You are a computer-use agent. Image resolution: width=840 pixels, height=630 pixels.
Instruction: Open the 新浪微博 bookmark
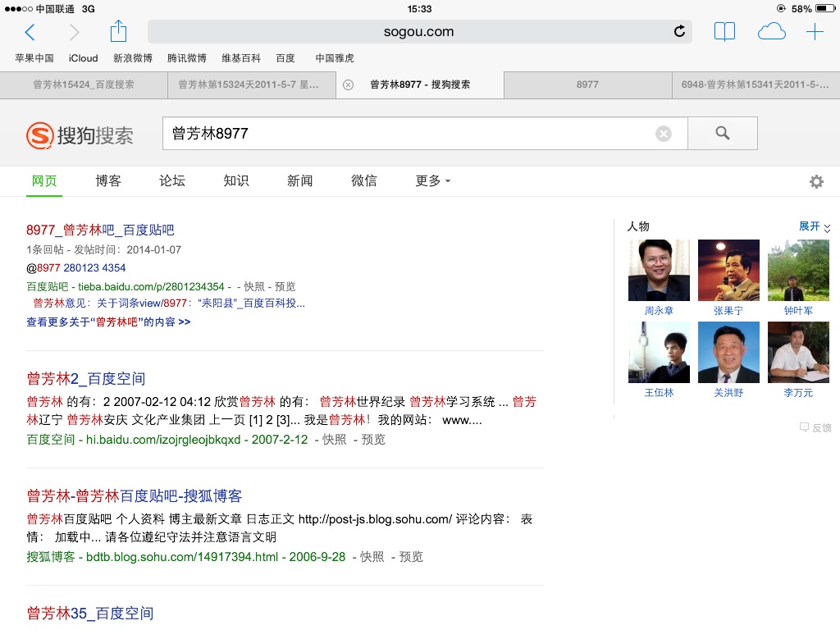click(x=133, y=58)
